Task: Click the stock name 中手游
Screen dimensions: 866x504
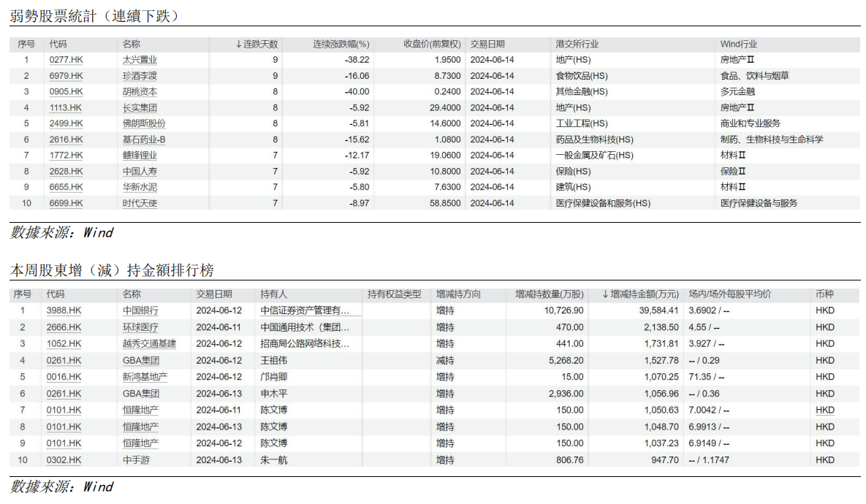Action: point(136,460)
